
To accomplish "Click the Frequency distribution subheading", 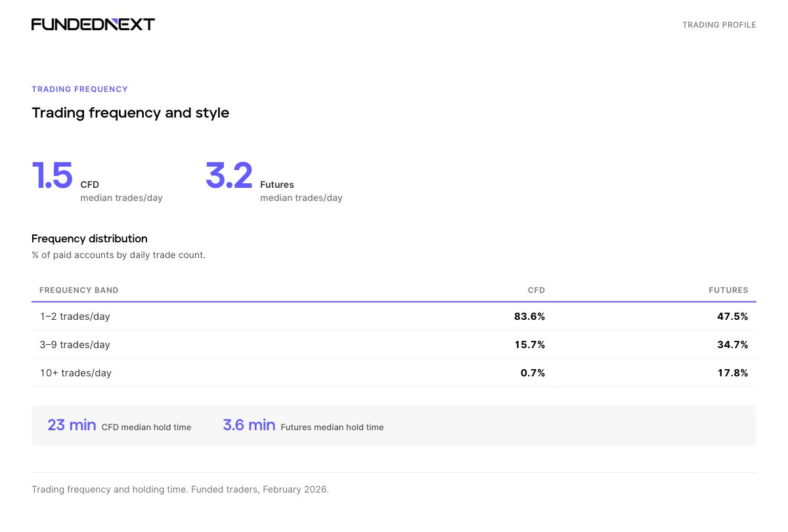I will [89, 238].
